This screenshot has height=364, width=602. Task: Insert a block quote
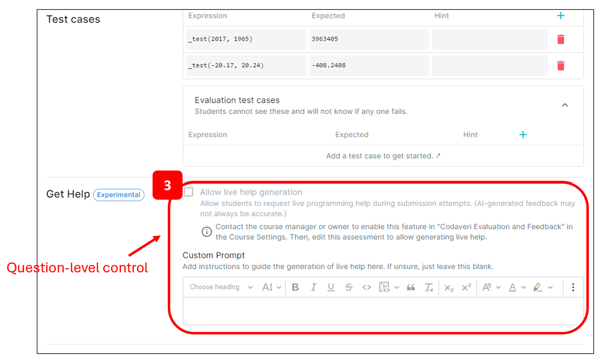coord(411,287)
